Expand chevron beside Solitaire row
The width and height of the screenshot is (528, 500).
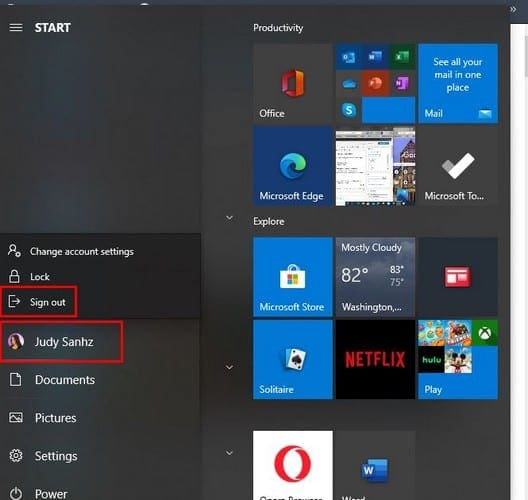pos(229,367)
